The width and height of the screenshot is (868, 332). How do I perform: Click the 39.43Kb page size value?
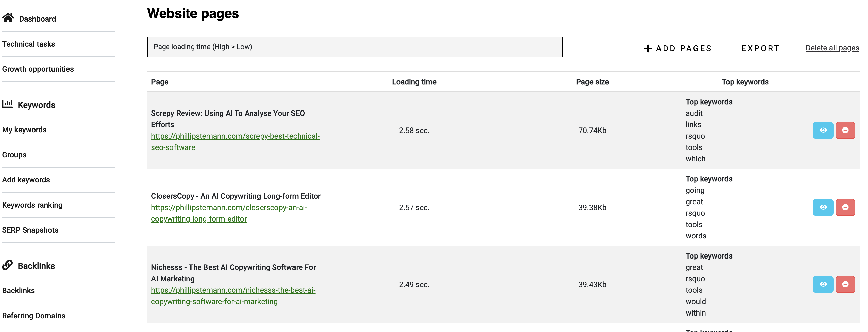coord(592,285)
